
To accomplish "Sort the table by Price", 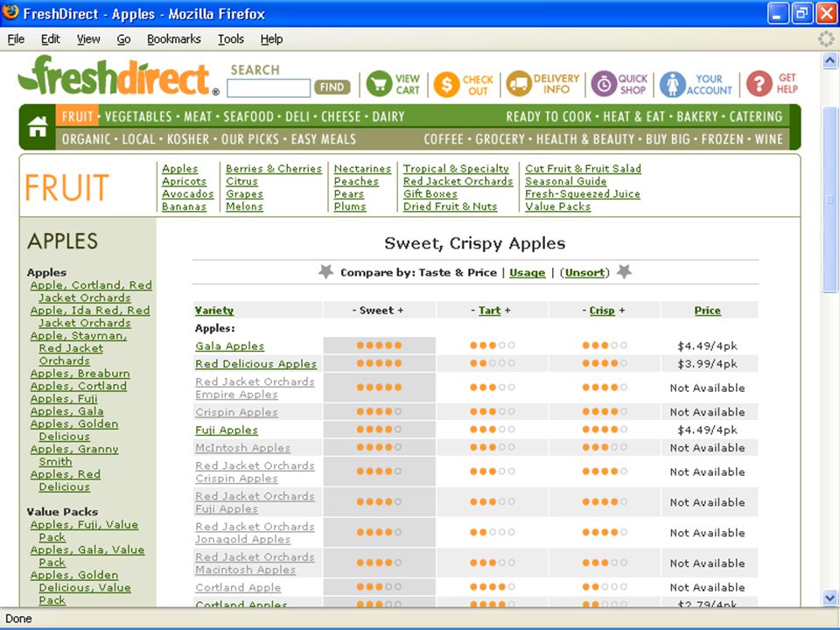I will tap(708, 311).
